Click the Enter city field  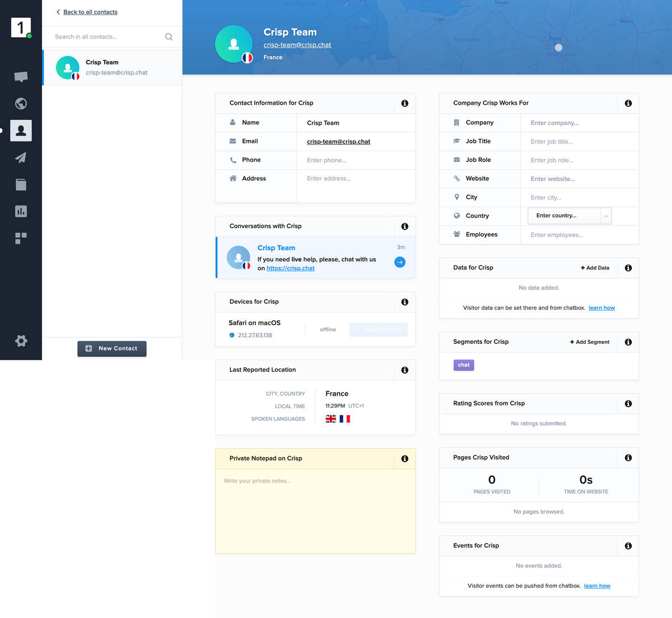[x=580, y=198]
